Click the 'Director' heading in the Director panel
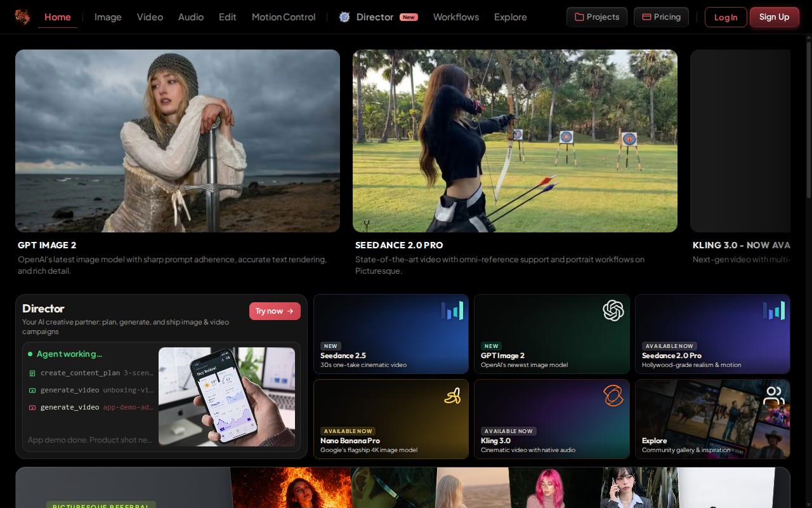Image resolution: width=812 pixels, height=508 pixels. [x=43, y=309]
